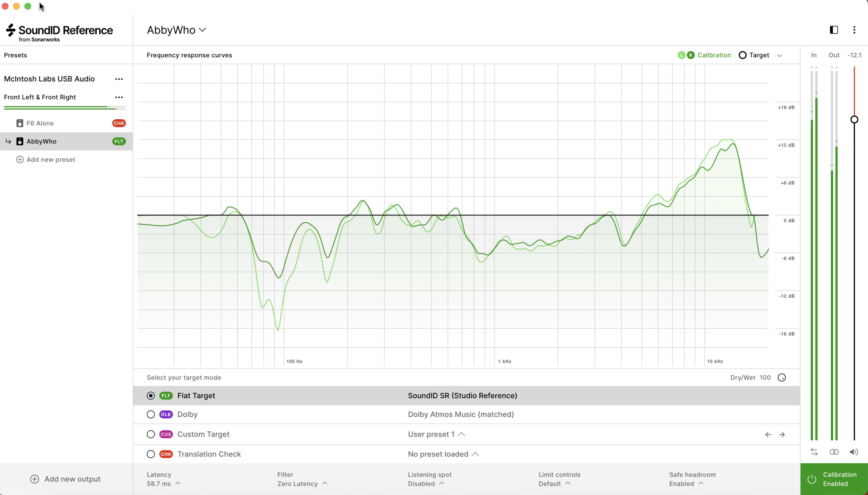868x495 pixels.
Task: Click SoundID SR (Studio Reference) text
Action: click(x=462, y=396)
